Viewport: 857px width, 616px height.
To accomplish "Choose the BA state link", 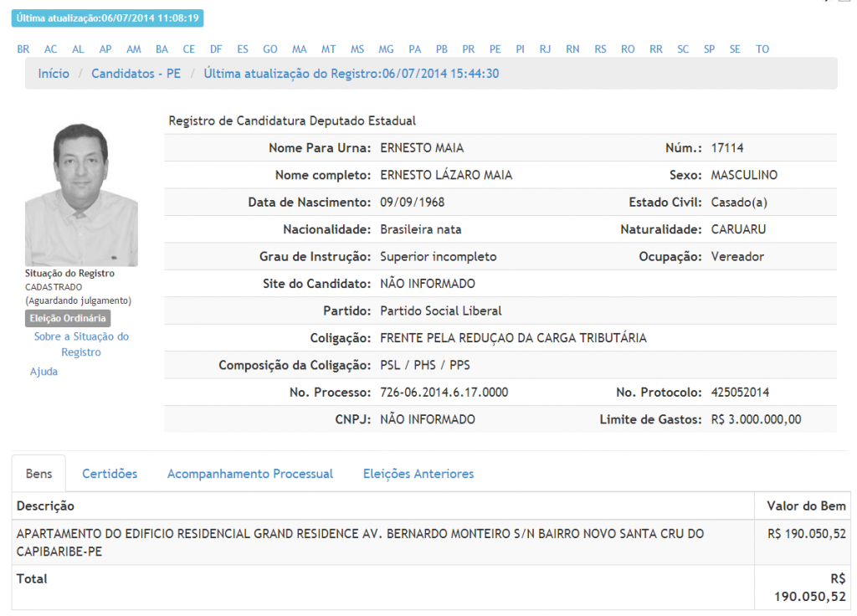I will pyautogui.click(x=162, y=49).
